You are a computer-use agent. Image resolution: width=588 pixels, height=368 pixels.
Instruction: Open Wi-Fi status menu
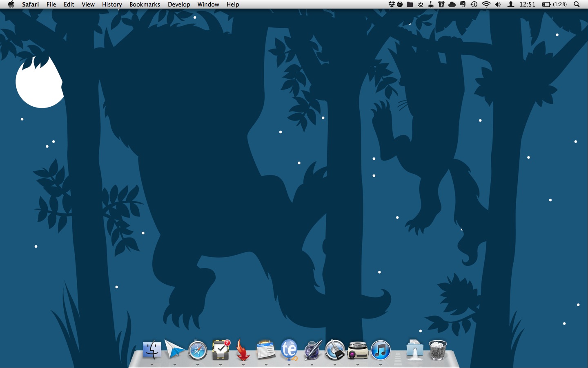pos(486,4)
